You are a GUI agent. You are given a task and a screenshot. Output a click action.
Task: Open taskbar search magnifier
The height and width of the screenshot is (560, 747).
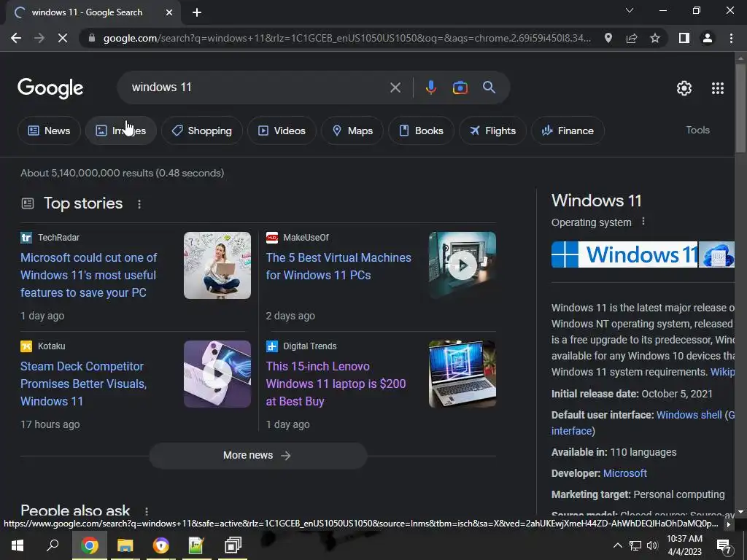click(53, 545)
